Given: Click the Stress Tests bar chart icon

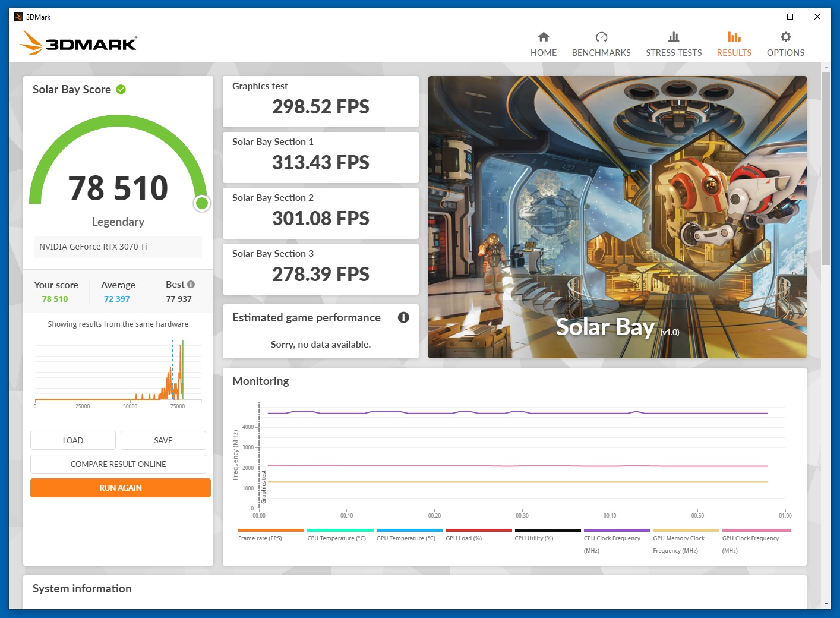Looking at the screenshot, I should pos(674,37).
